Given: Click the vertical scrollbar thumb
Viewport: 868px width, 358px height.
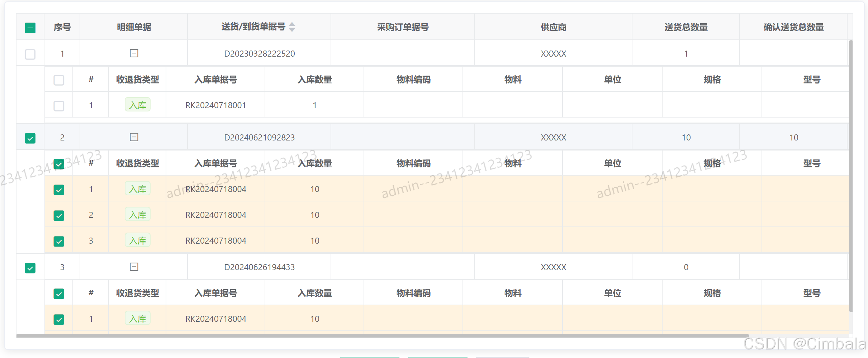Looking at the screenshot, I should [851, 176].
